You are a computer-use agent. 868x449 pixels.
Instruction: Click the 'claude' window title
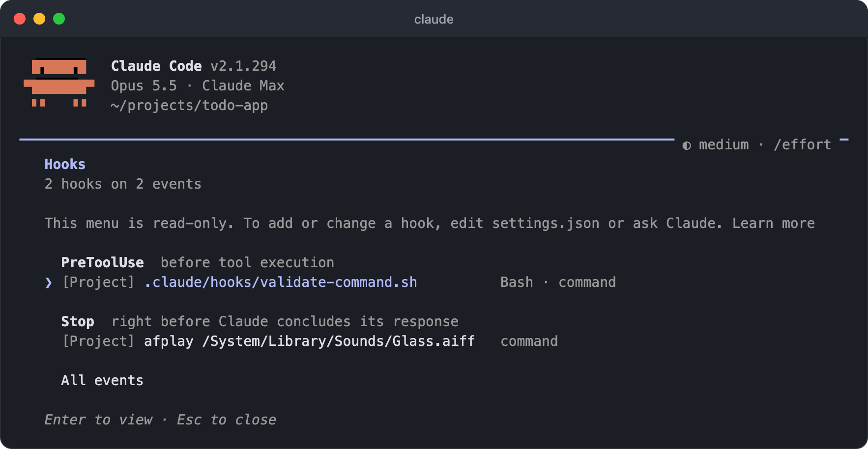tap(434, 19)
